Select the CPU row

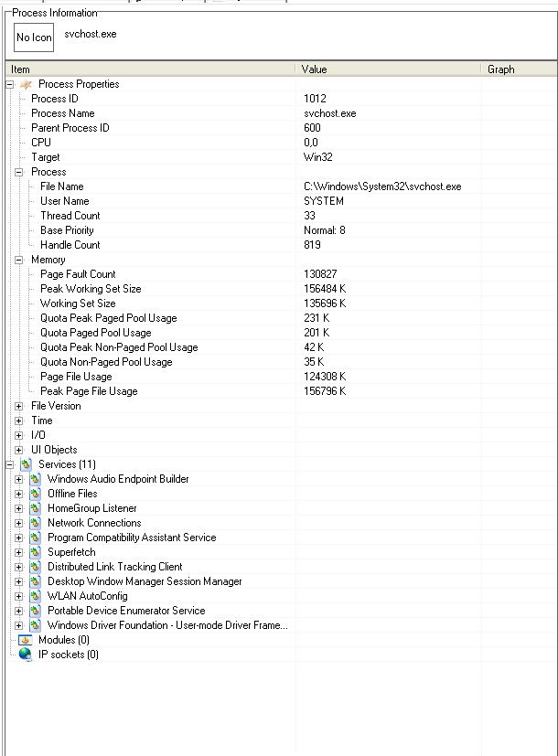tap(281, 143)
